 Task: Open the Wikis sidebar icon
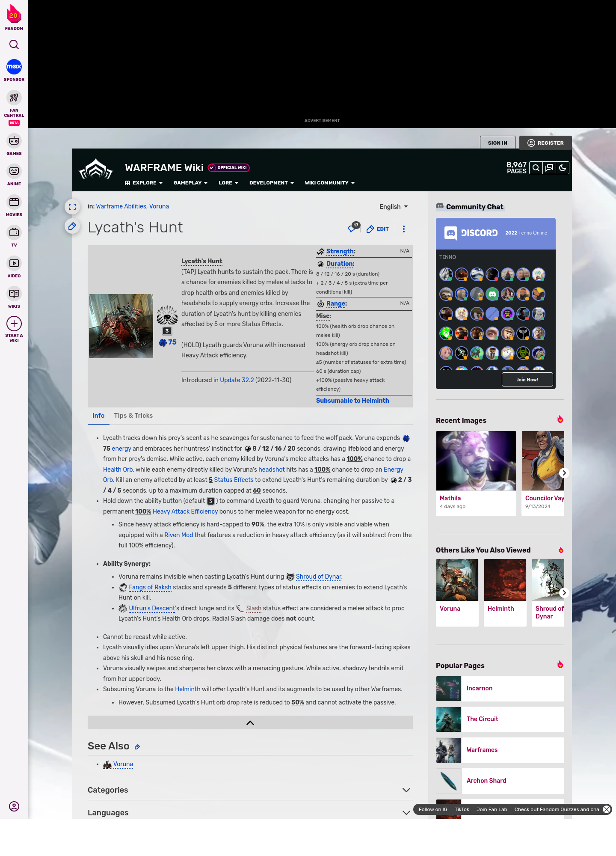click(14, 294)
